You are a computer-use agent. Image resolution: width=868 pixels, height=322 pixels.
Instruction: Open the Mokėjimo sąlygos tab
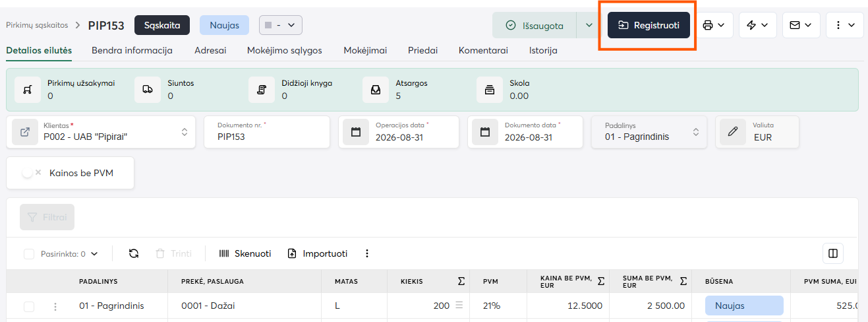(x=285, y=50)
